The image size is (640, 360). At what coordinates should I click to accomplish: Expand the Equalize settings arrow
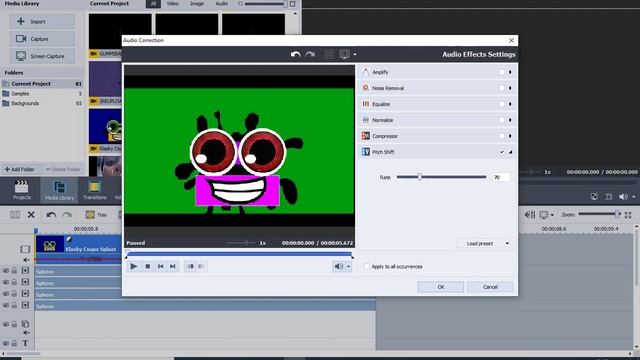click(510, 104)
